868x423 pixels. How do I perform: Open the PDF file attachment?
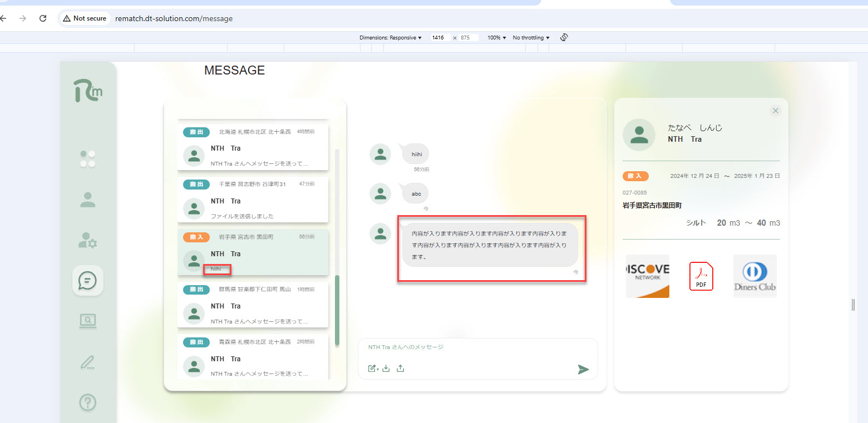(x=701, y=276)
